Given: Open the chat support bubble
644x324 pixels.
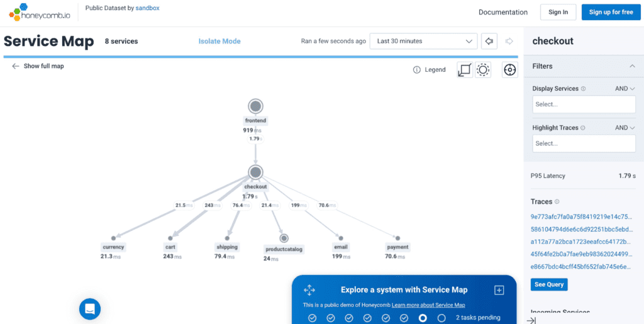Looking at the screenshot, I should (90, 308).
